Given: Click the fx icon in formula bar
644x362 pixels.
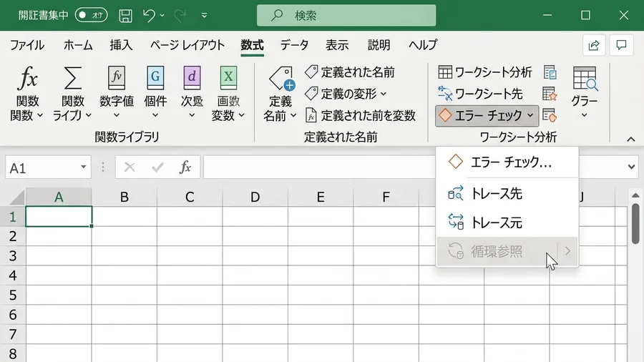Looking at the screenshot, I should click(x=185, y=167).
